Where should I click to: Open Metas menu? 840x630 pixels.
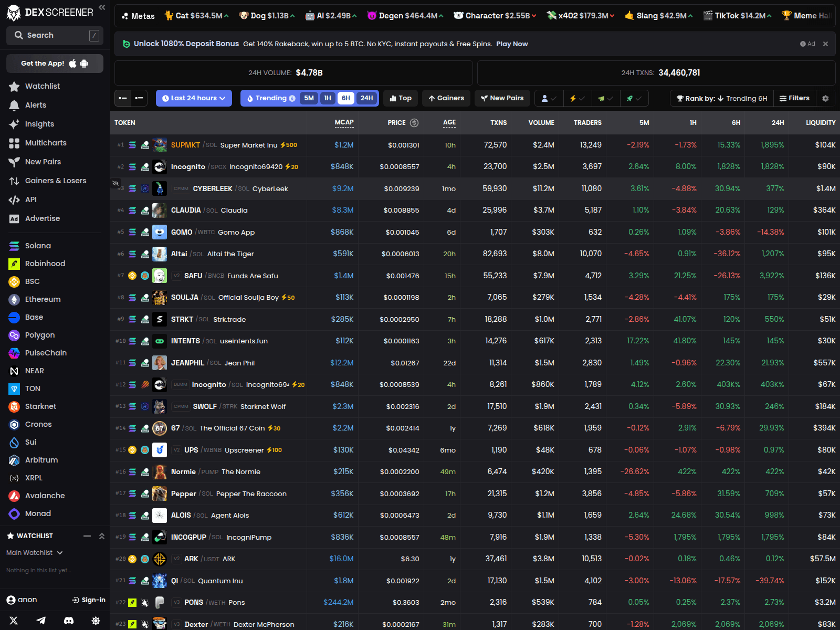click(138, 16)
